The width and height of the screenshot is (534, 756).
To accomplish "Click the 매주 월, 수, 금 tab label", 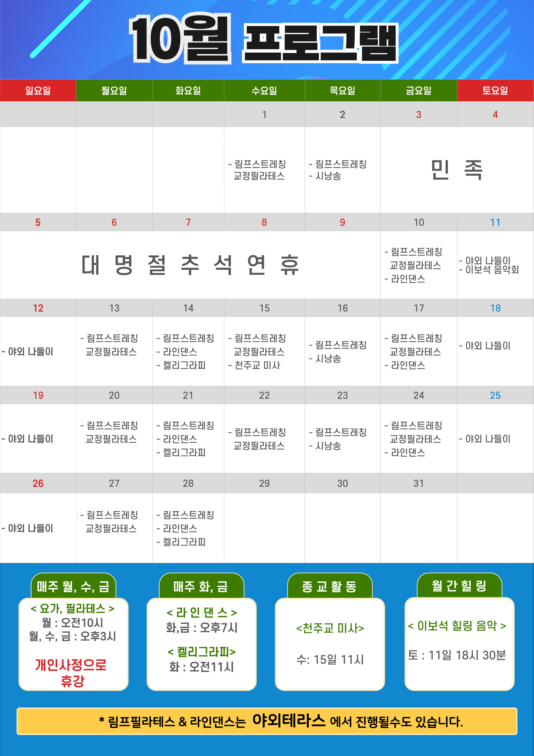I will [x=73, y=586].
